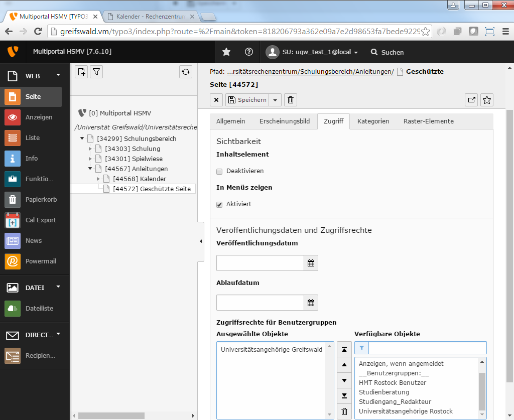Click the trash delete icon in toolbar
Screen dimensions: 514x420
coord(290,100)
